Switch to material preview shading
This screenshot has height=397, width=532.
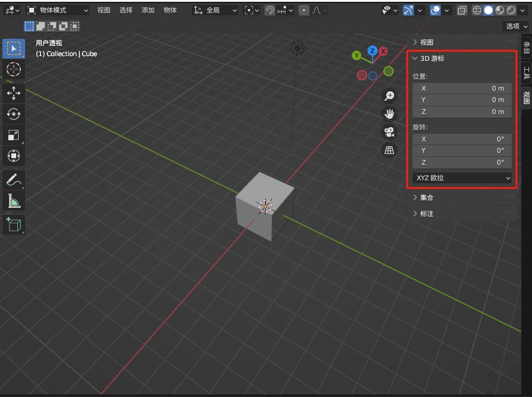(x=499, y=10)
